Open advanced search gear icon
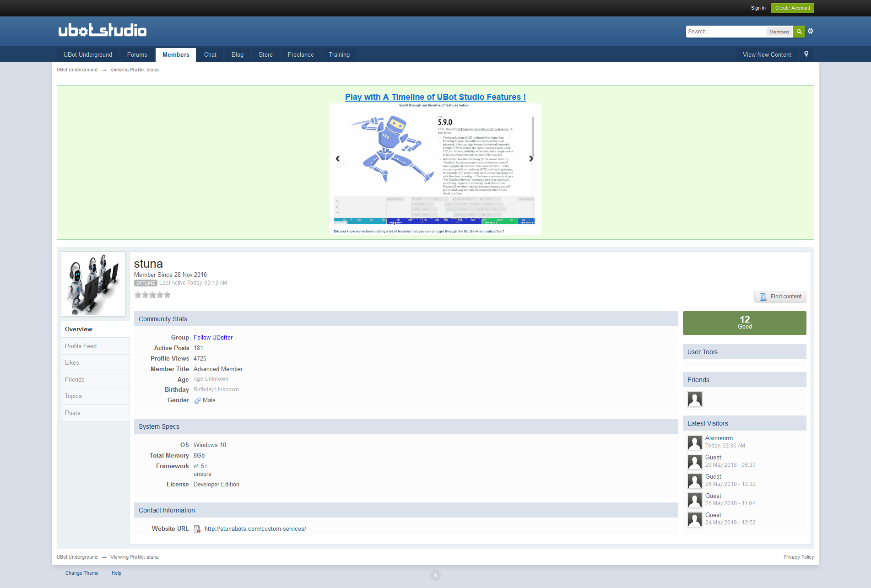871x588 pixels. 811,31
